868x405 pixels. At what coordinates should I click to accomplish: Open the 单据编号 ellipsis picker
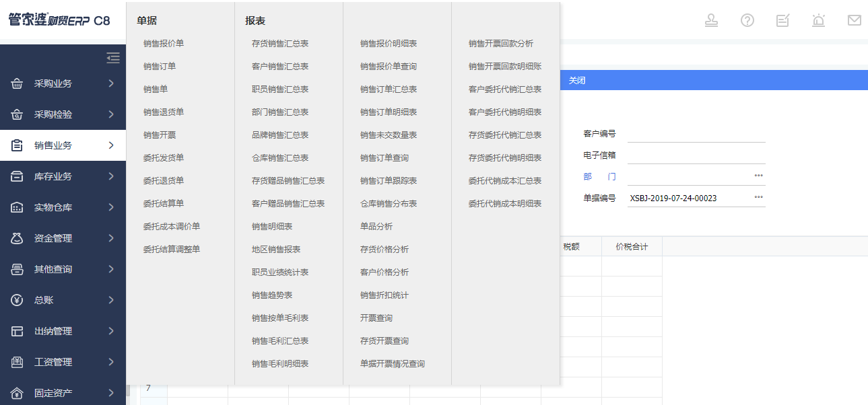click(x=758, y=197)
